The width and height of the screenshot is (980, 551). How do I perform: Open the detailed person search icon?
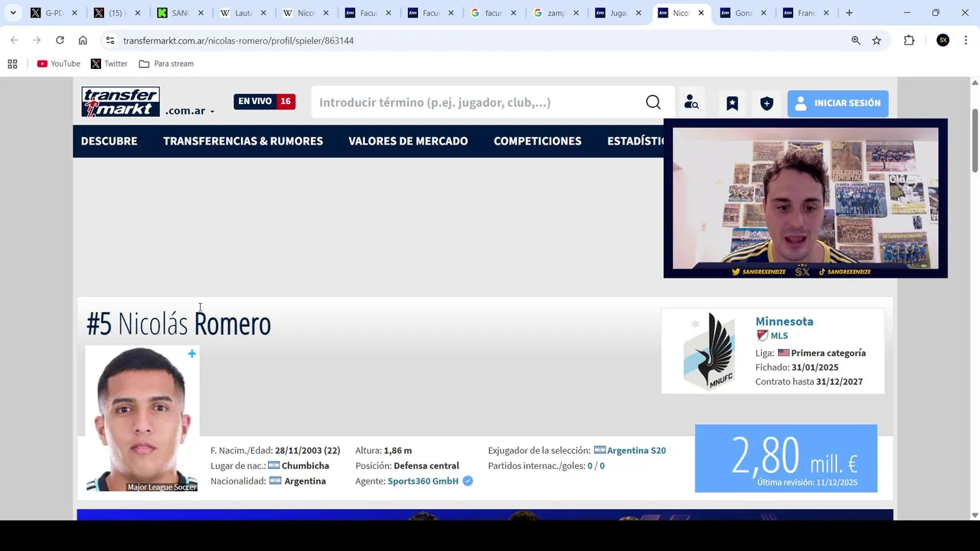click(x=691, y=103)
